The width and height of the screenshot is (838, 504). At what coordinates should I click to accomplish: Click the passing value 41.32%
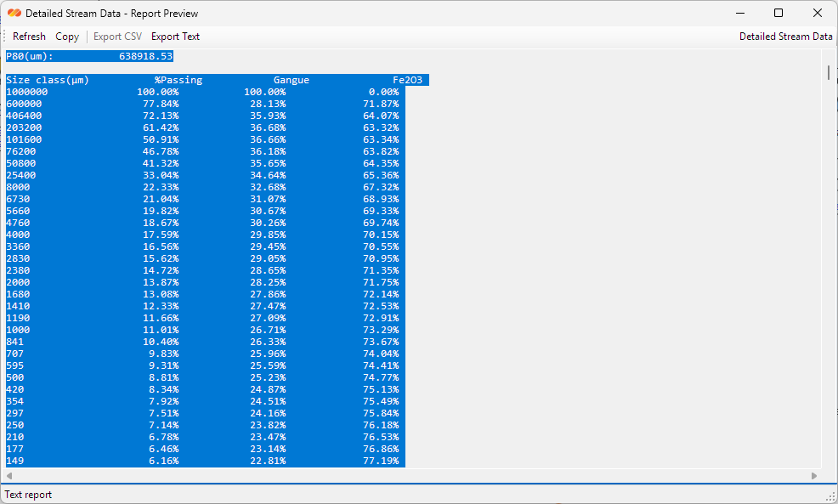pos(161,163)
